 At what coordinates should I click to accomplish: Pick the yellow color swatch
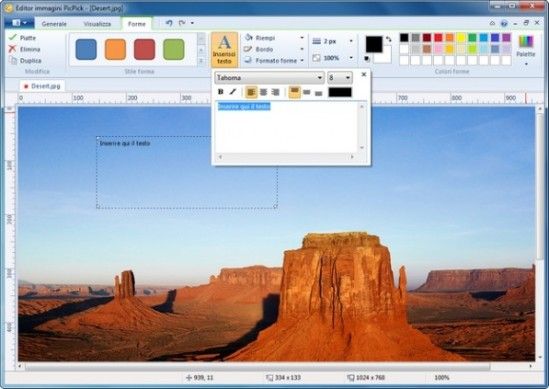point(461,37)
